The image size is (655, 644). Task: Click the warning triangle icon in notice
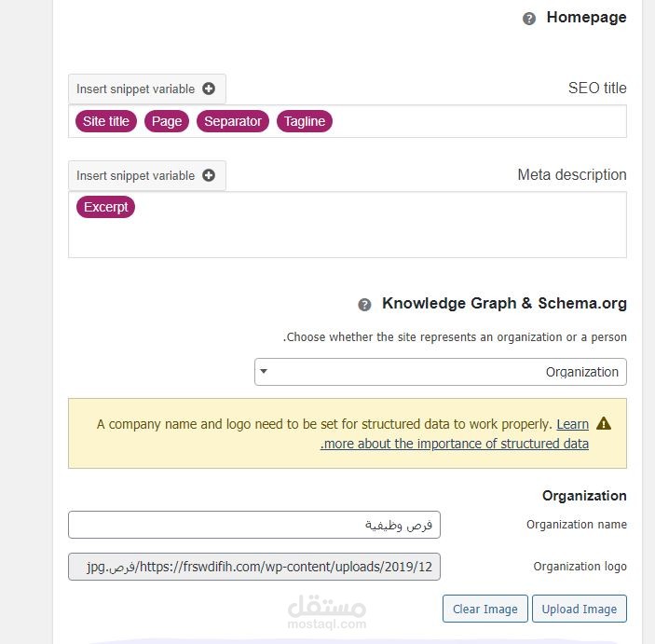[604, 424]
